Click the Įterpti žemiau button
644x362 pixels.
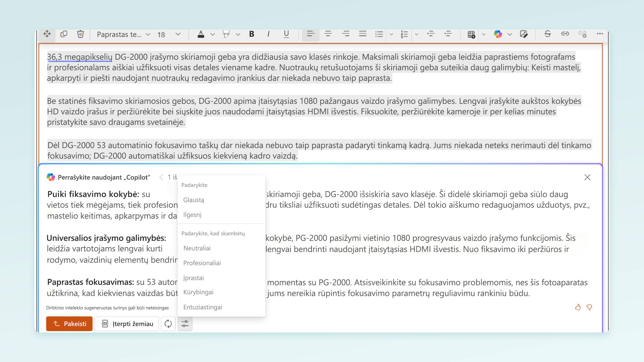(x=127, y=324)
